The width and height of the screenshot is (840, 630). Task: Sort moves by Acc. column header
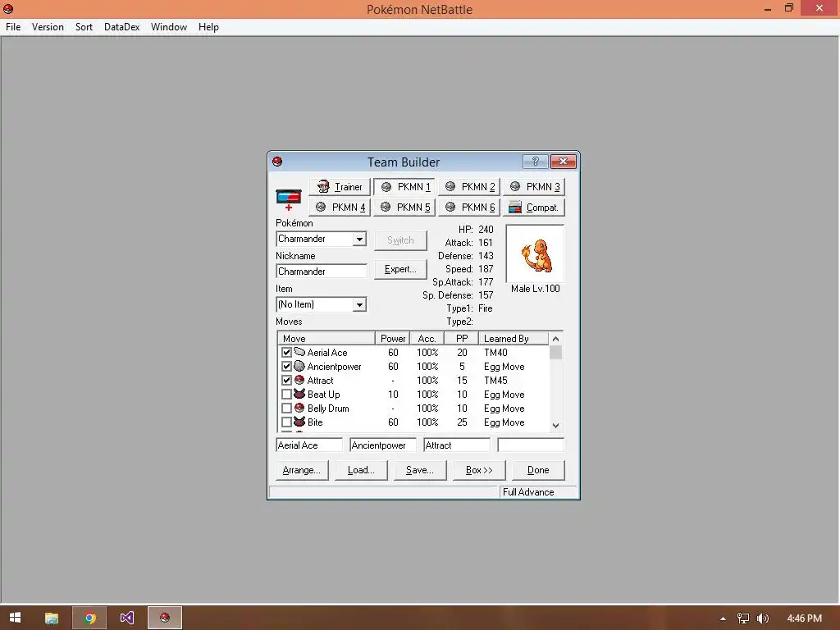tap(427, 339)
